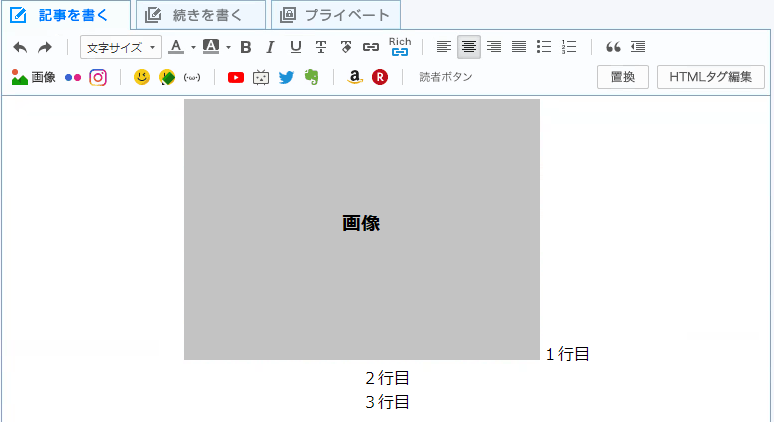Screen dimensions: 774x422
Task: Expand the background color dropdown arrow
Action: click(x=229, y=47)
